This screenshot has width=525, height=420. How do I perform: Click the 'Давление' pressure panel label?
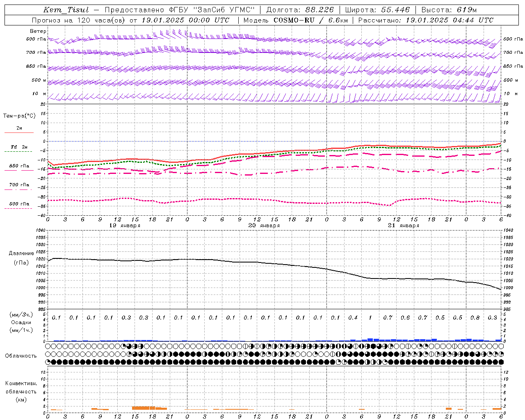pyautogui.click(x=21, y=253)
